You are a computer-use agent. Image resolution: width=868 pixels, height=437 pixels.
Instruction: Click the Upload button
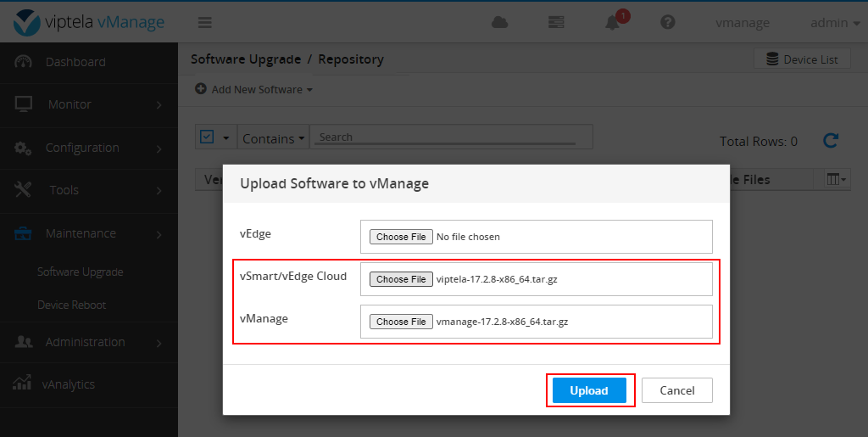(589, 390)
